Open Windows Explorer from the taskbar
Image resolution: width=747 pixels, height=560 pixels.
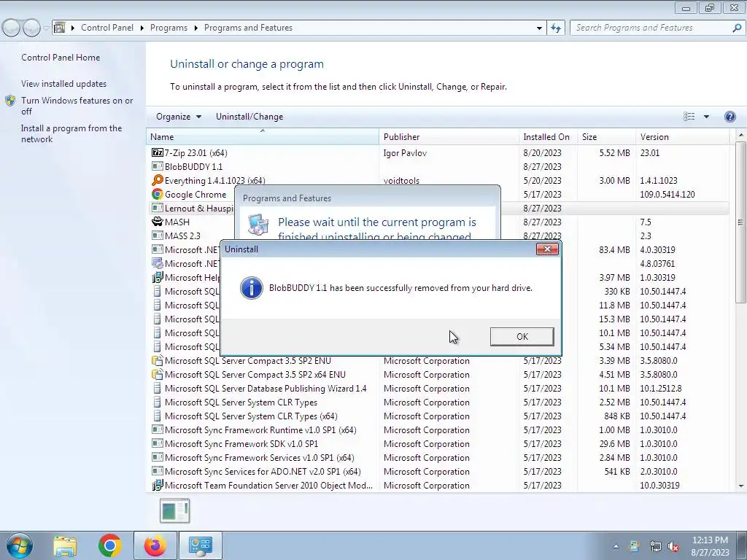pyautogui.click(x=65, y=545)
